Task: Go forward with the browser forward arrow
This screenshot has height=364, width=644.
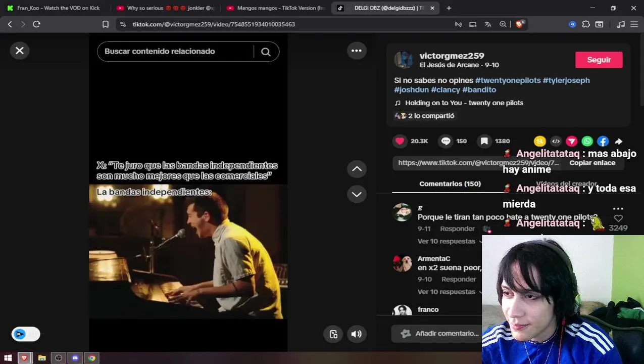Action: (23, 24)
